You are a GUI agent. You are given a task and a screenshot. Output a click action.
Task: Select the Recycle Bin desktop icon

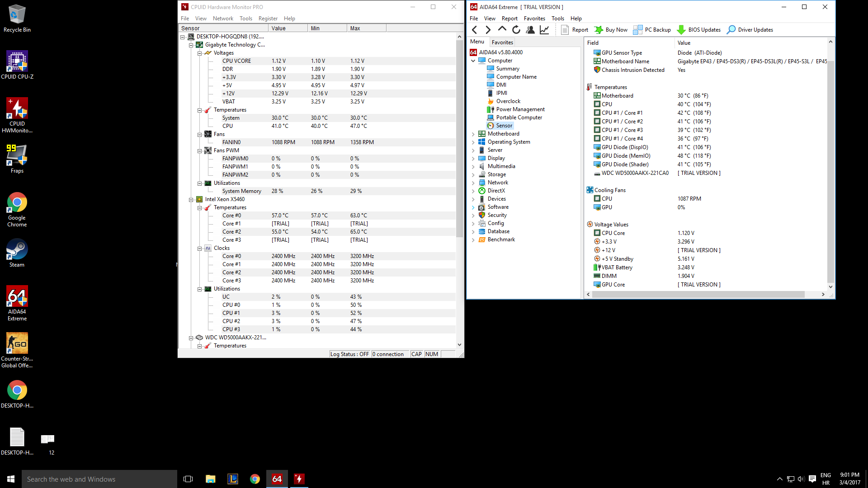[17, 18]
